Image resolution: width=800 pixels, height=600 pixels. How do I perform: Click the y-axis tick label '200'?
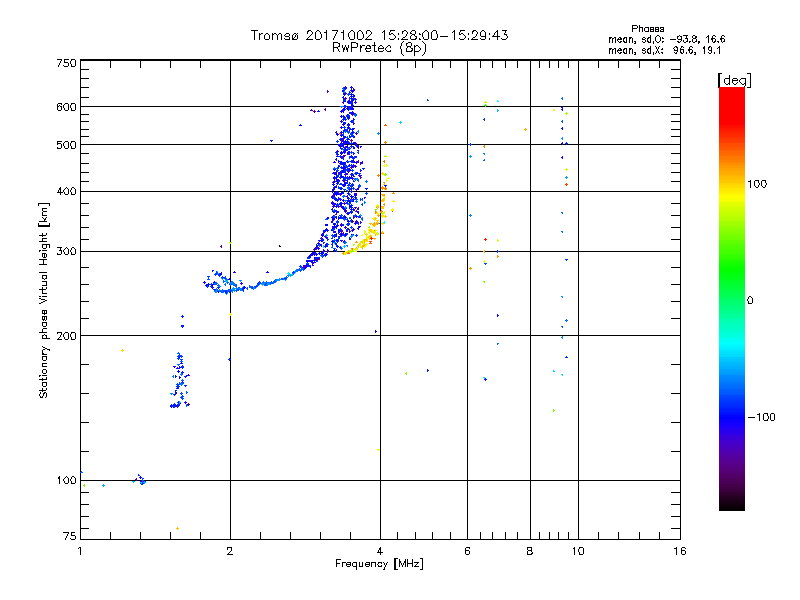click(x=66, y=336)
